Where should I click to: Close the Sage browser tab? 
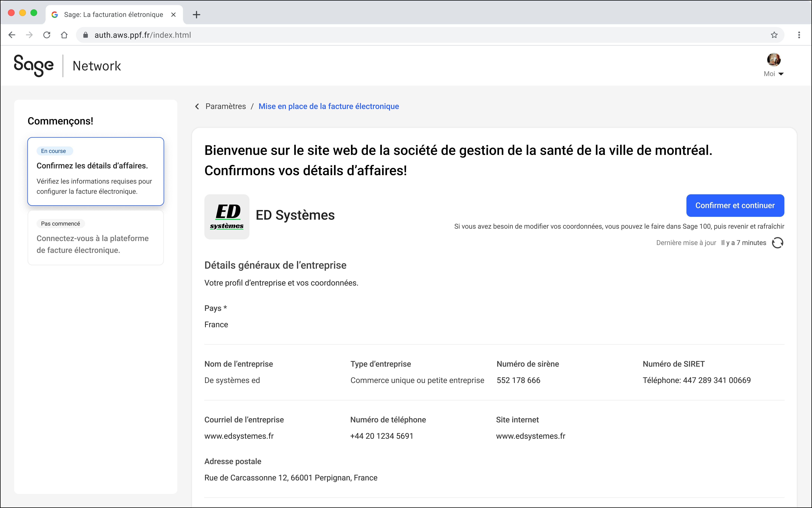(x=173, y=15)
